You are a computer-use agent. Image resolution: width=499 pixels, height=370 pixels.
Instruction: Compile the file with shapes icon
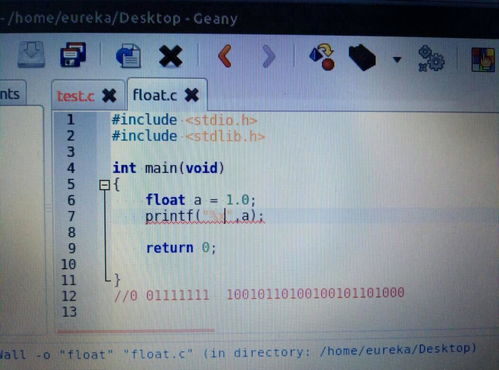pos(323,56)
